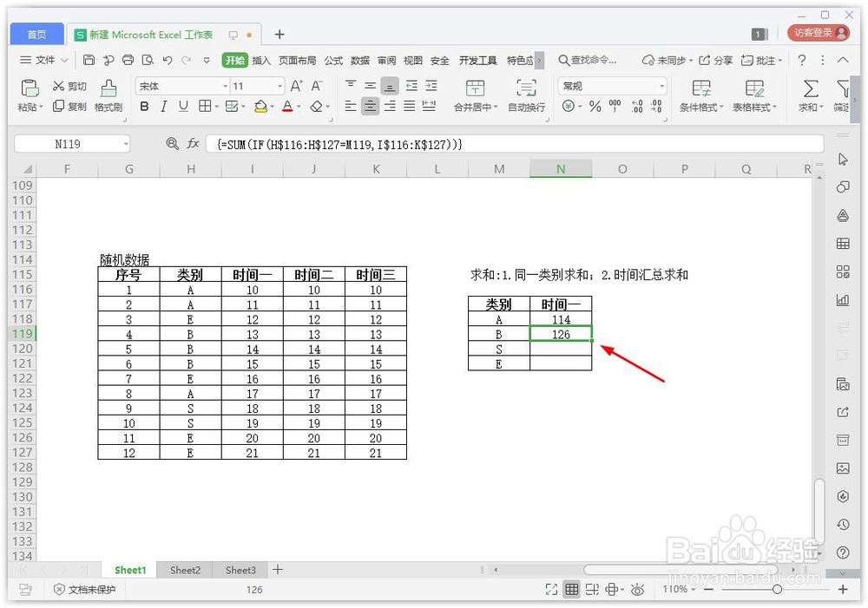Decrease font size with A- icon
The width and height of the screenshot is (868, 608).
pos(317,87)
